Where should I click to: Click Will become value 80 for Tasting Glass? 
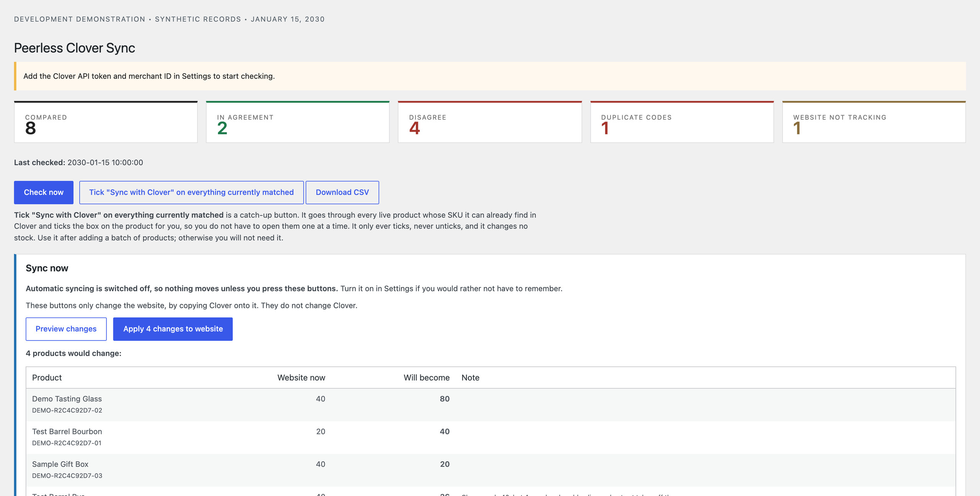click(444, 399)
